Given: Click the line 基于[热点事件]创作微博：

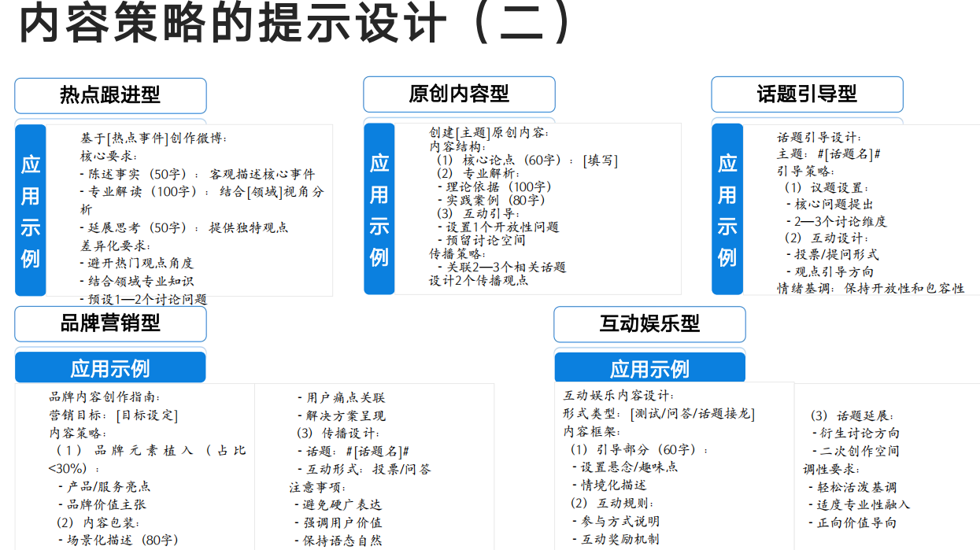Looking at the screenshot, I should click(x=153, y=138).
